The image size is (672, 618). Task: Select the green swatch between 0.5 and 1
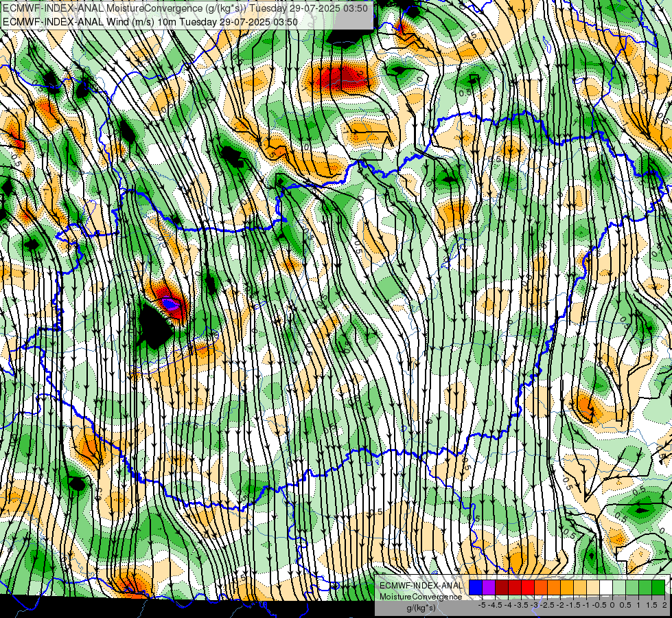pos(632,587)
